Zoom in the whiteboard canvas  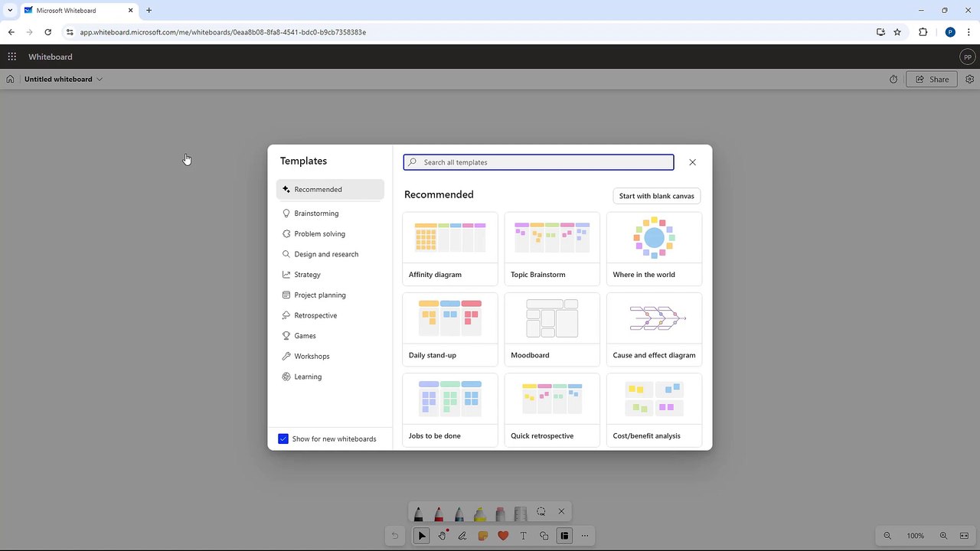pos(944,536)
